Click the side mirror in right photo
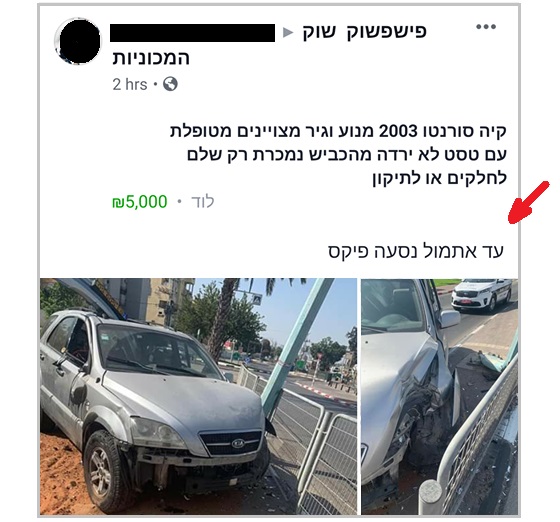Screen dimensions: 560x522 (449, 318)
